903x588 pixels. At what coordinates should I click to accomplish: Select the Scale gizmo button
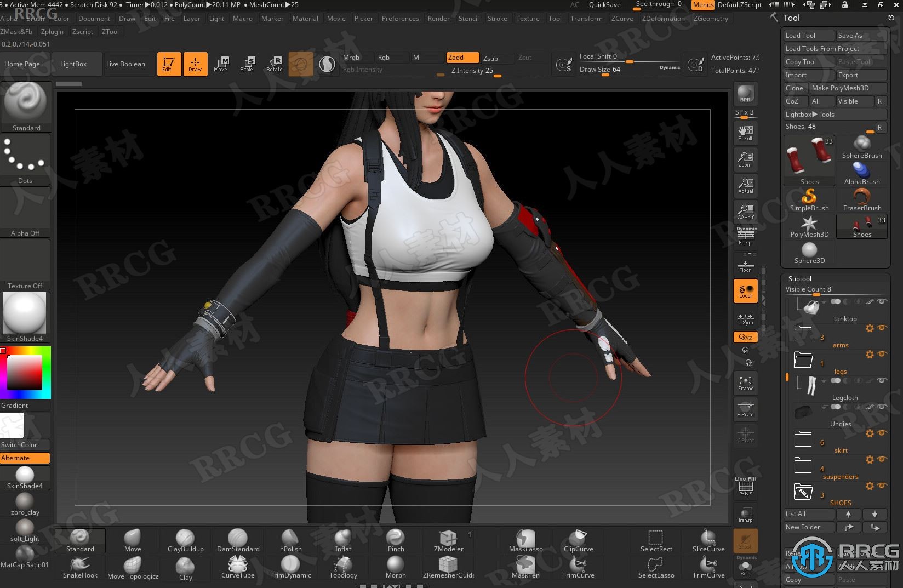coord(247,64)
